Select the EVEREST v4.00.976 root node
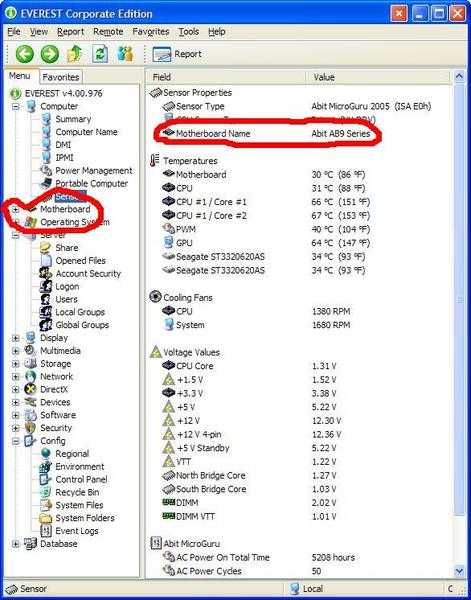Viewport: 471px width, 600px height. [x=64, y=93]
